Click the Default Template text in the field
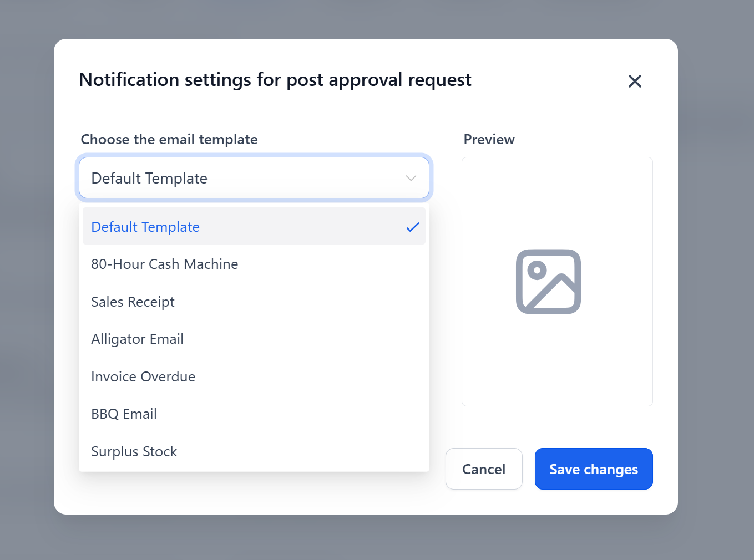 [x=149, y=178]
